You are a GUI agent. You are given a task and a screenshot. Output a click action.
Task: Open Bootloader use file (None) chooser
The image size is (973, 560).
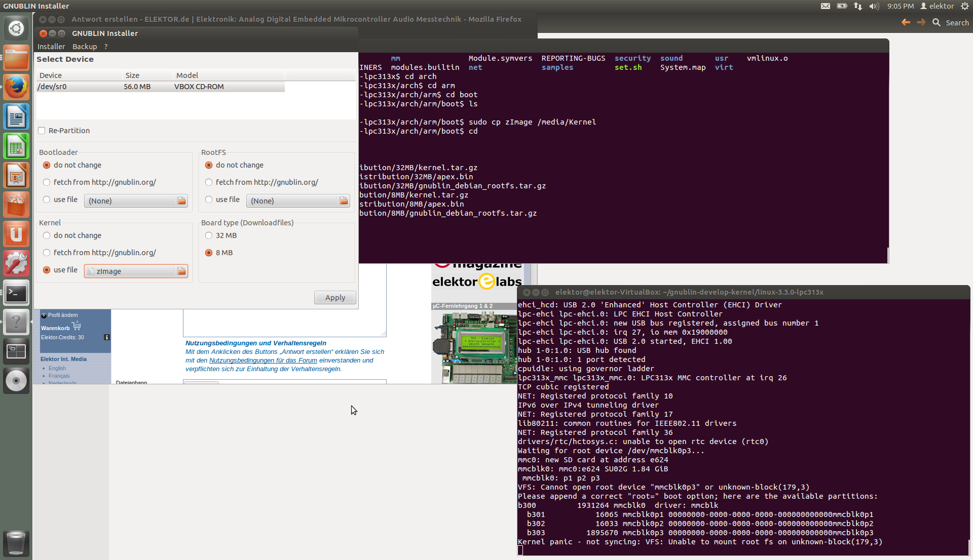135,201
